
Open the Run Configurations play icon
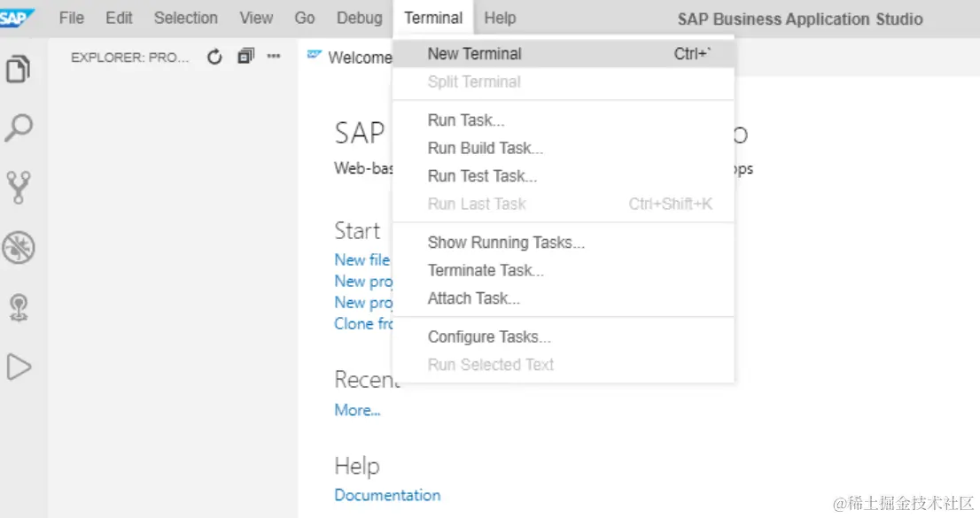[x=18, y=367]
